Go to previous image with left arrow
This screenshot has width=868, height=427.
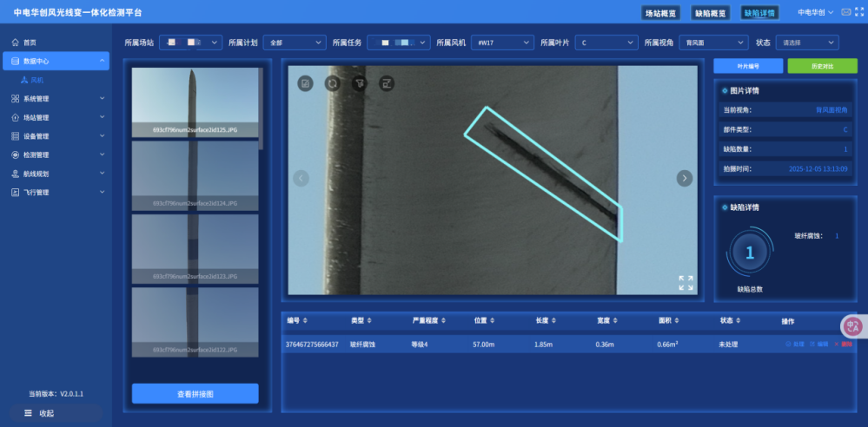(301, 178)
